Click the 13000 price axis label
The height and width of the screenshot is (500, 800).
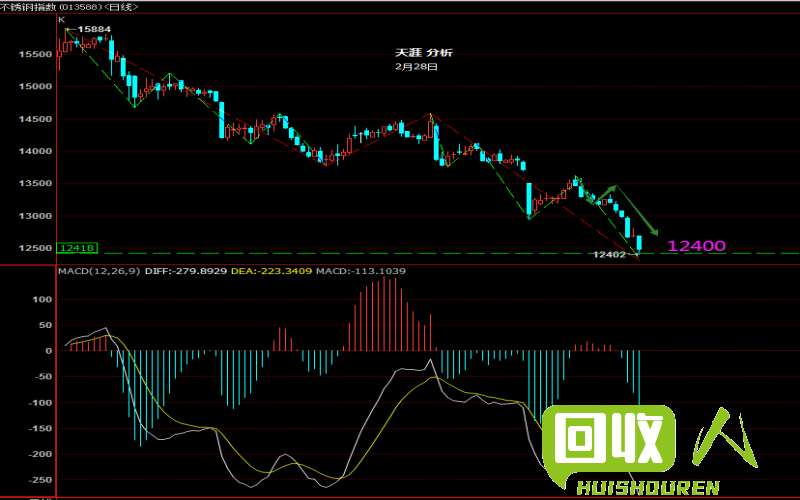tap(35, 216)
